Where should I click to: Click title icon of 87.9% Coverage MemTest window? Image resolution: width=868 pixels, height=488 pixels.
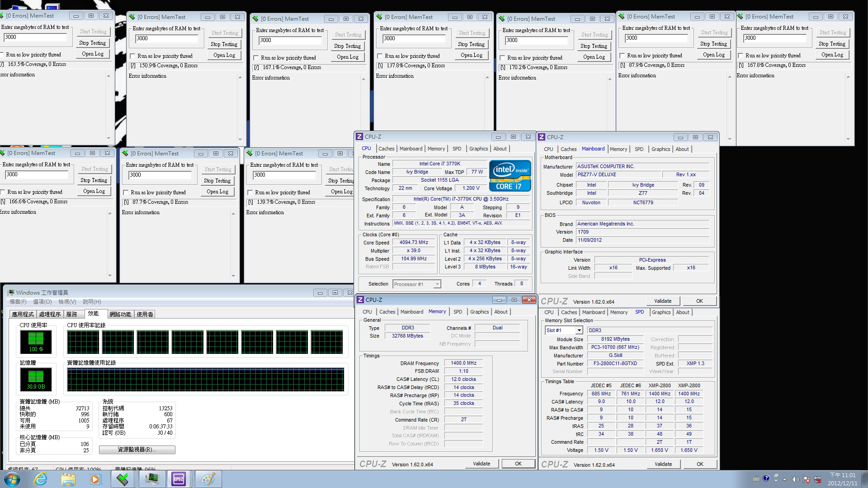(x=622, y=16)
